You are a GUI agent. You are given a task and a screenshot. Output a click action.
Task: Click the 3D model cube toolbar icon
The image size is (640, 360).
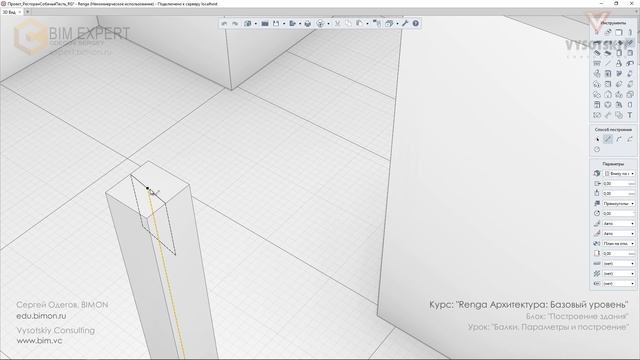[x=247, y=24]
